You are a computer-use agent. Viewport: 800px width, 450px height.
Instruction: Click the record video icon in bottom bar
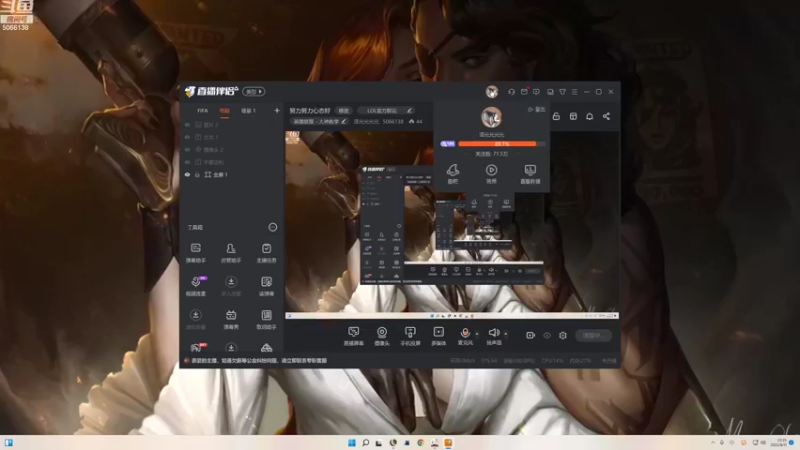pyautogui.click(x=531, y=335)
